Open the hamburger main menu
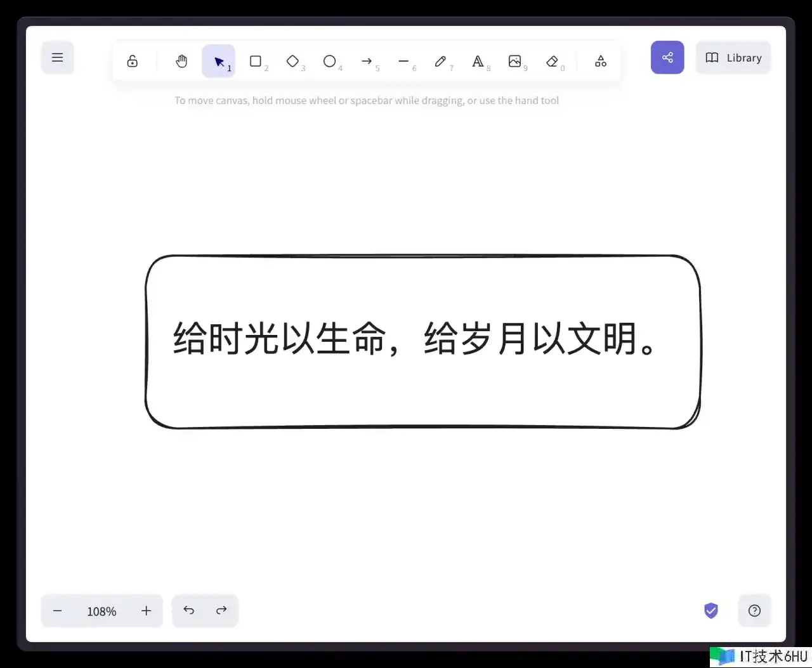This screenshot has height=668, width=812. click(57, 58)
